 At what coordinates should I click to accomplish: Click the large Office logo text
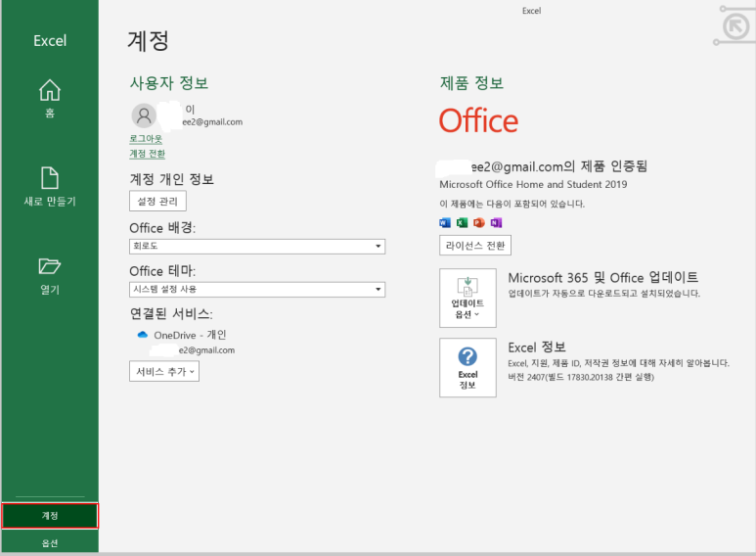click(x=478, y=120)
